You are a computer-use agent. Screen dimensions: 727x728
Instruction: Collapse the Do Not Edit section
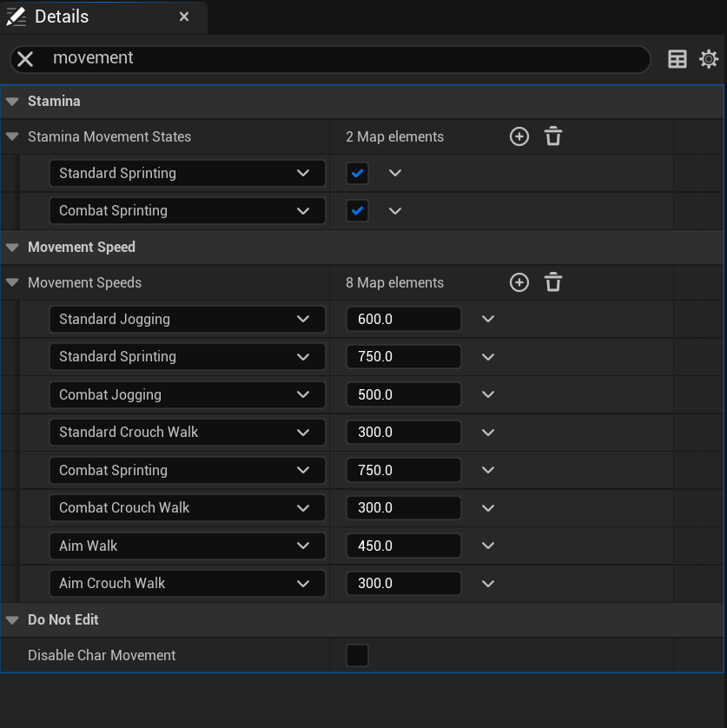(x=12, y=619)
